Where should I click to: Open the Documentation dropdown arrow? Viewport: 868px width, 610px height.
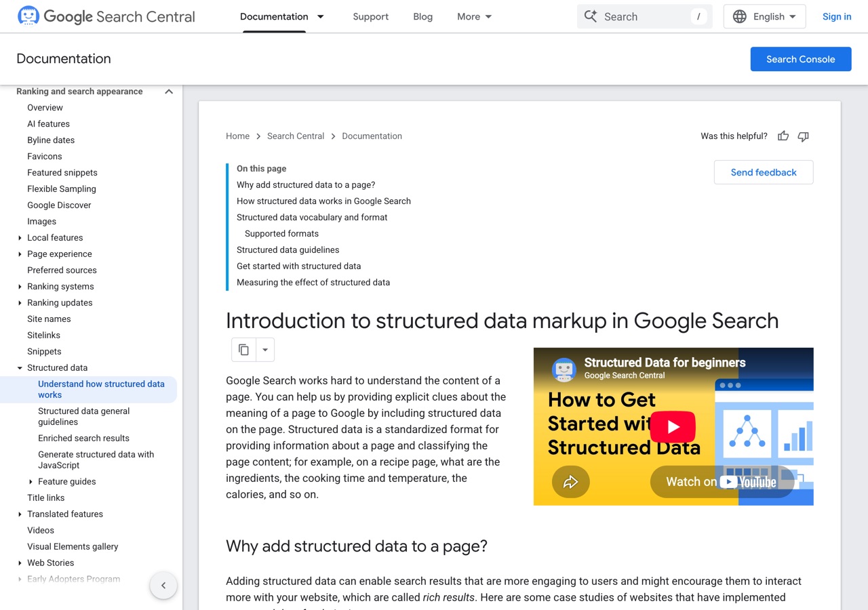[321, 16]
